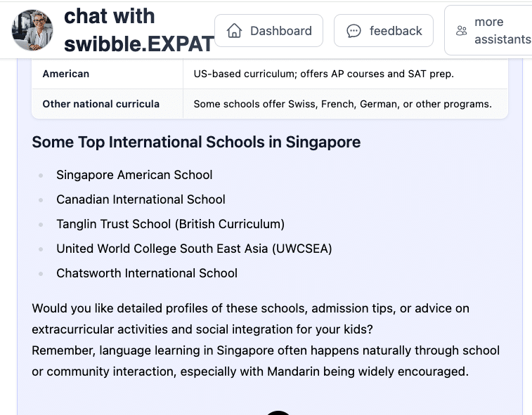Select Chatsworth International School list item
532x415 pixels.
147,273
